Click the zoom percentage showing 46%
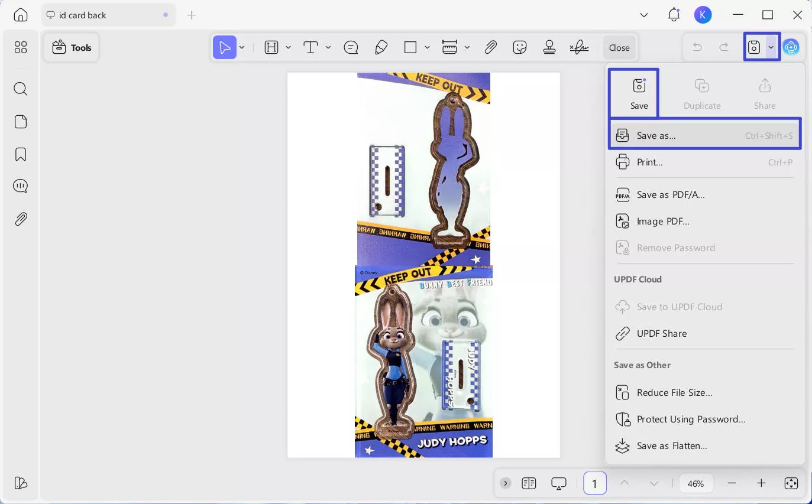This screenshot has width=812, height=504. pos(696,483)
